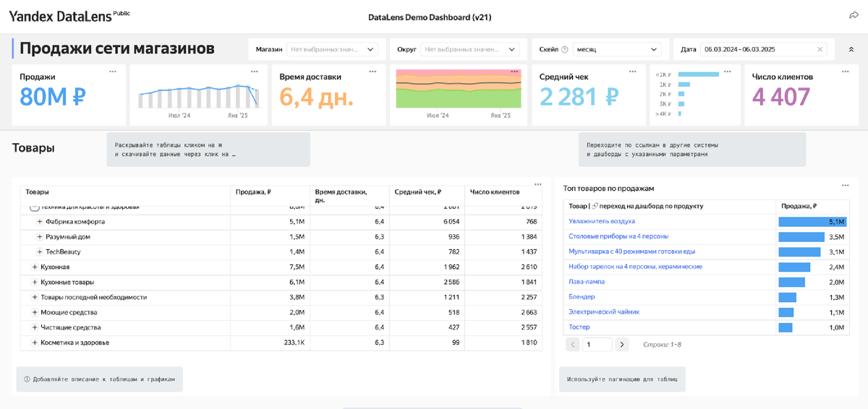This screenshot has height=409, width=868.
Task: Click the 6,4 дн. delivery time value
Action: click(x=317, y=96)
